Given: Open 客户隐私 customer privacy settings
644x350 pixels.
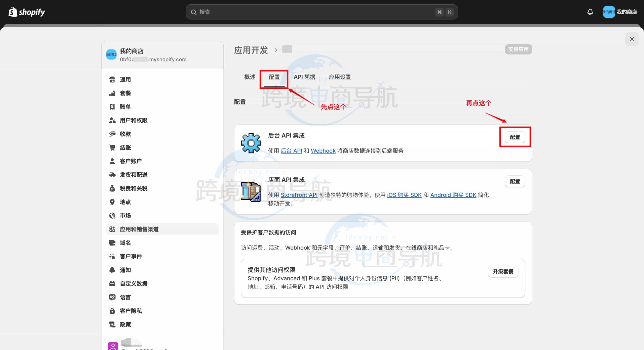Looking at the screenshot, I should click(131, 311).
